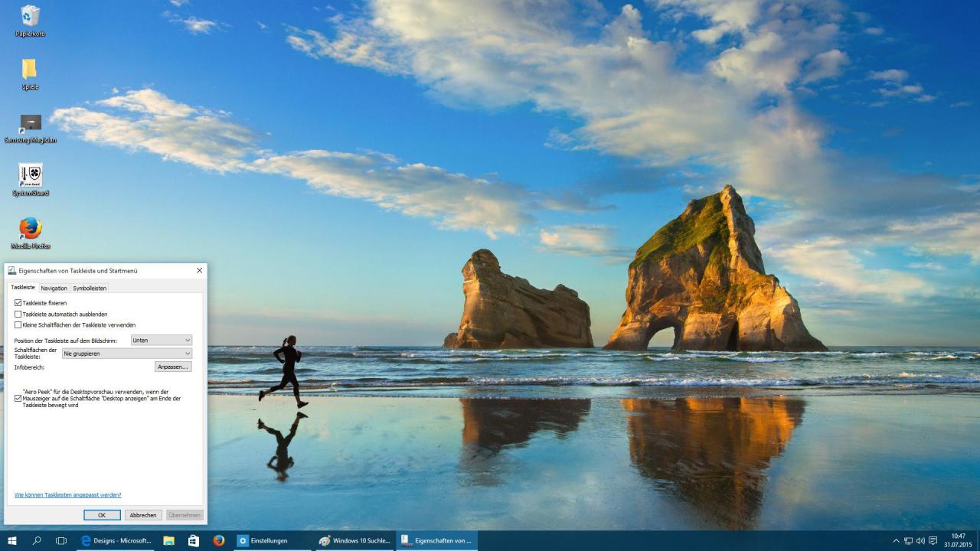Open the Action Center notification icon
This screenshot has height=551, width=980.
pos(933,540)
